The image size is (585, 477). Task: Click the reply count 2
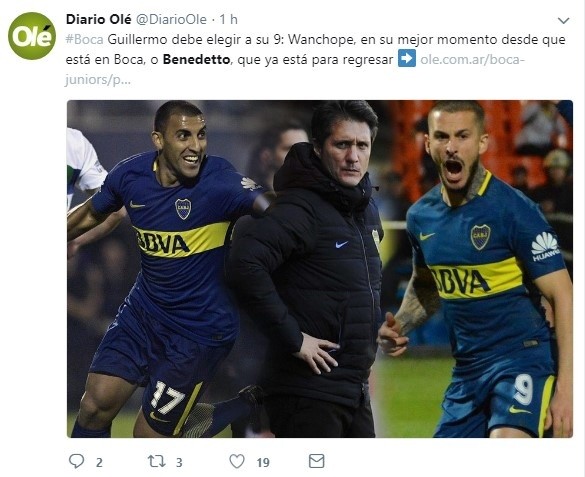pyautogui.click(x=99, y=462)
